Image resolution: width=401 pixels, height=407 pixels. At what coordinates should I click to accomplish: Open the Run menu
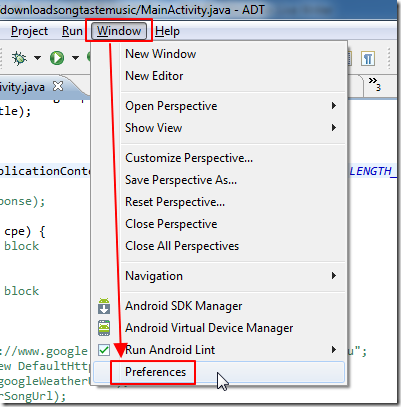click(x=72, y=31)
